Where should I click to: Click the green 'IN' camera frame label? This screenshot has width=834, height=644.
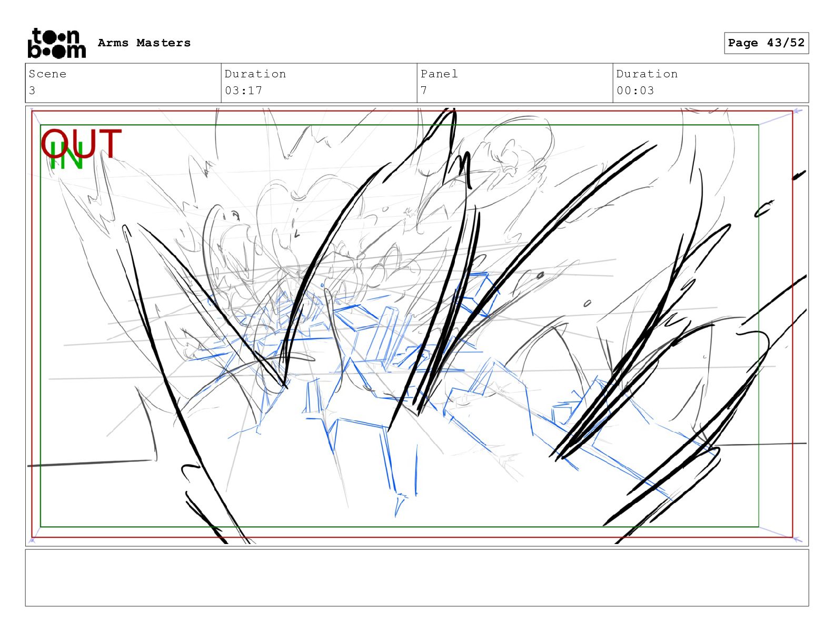click(x=66, y=157)
